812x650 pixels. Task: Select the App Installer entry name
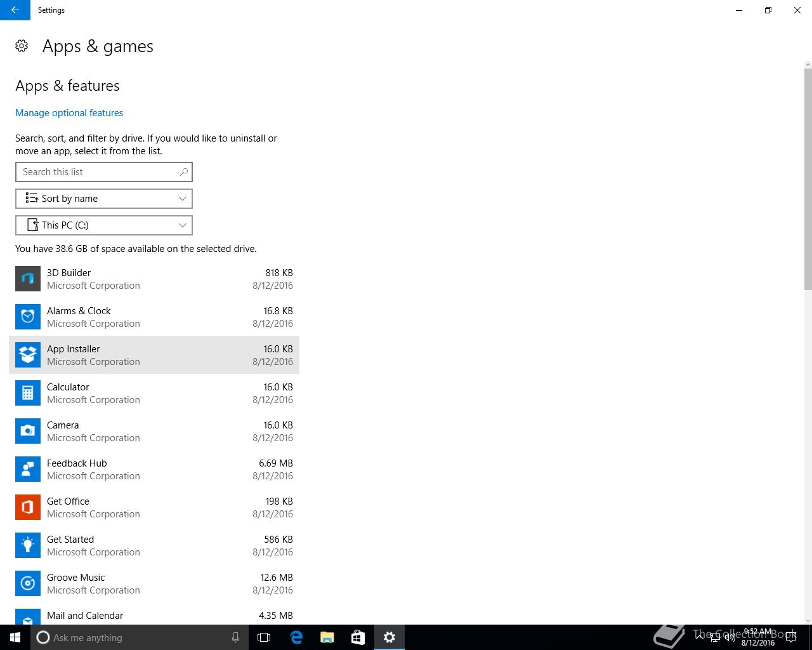[x=74, y=349]
